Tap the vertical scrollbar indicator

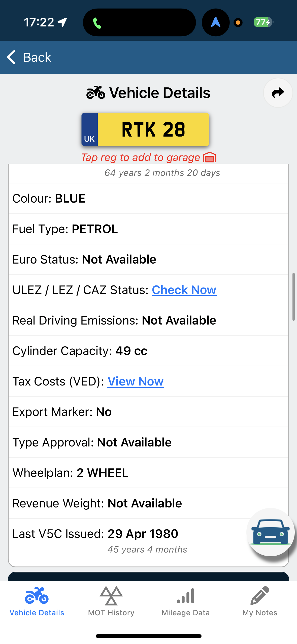coord(293,297)
